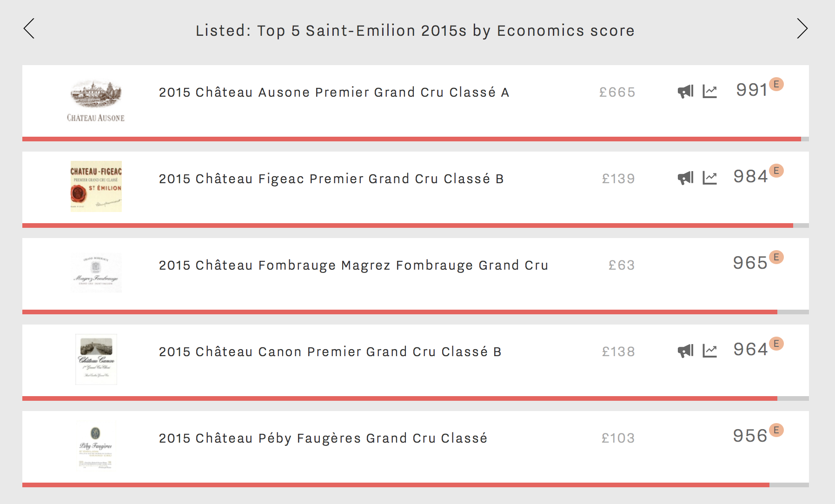
Task: Open 2015 Château Fombrauge Magrez Fombrauge link
Action: pyautogui.click(x=353, y=265)
